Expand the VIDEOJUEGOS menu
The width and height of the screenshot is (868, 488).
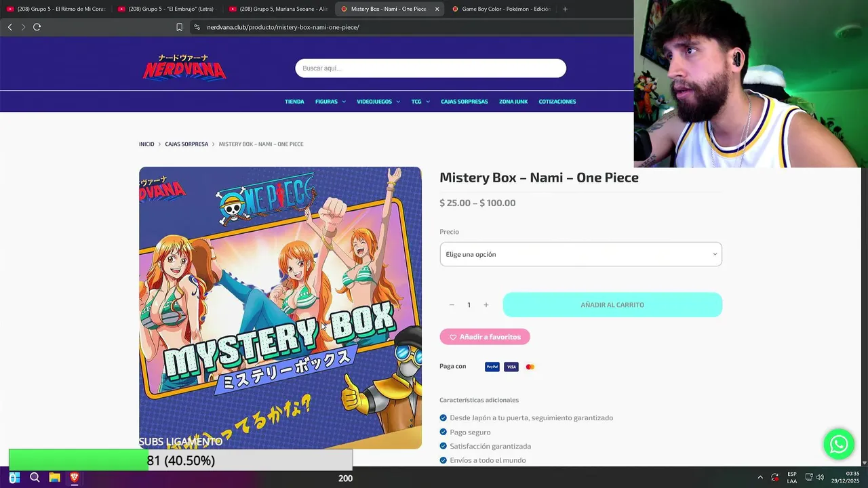[378, 102]
